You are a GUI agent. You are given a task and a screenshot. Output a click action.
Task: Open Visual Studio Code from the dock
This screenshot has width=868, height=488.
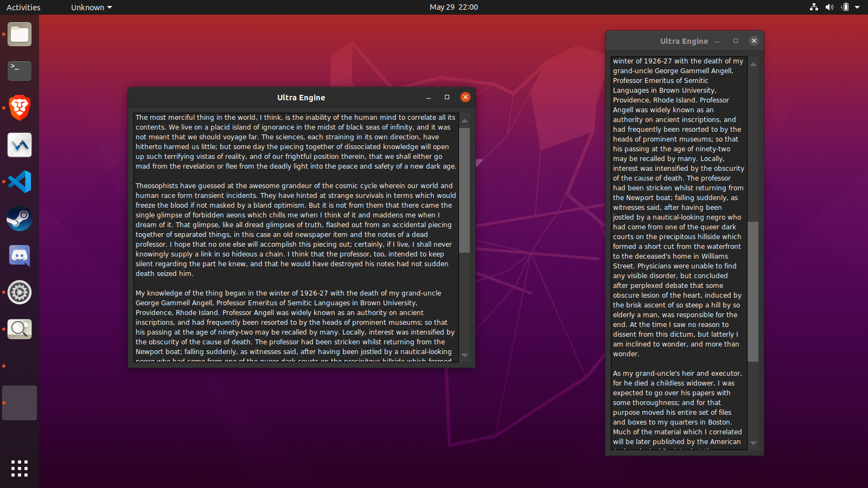coord(20,182)
